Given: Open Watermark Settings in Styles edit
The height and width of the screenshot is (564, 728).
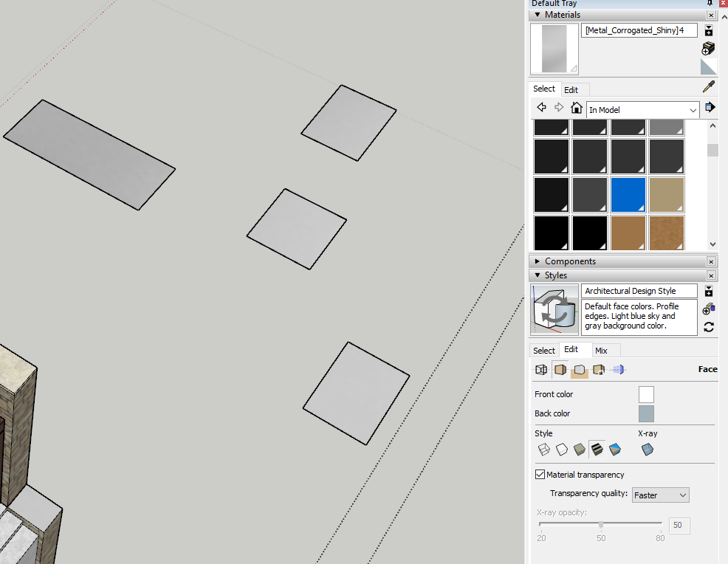Looking at the screenshot, I should coord(599,370).
